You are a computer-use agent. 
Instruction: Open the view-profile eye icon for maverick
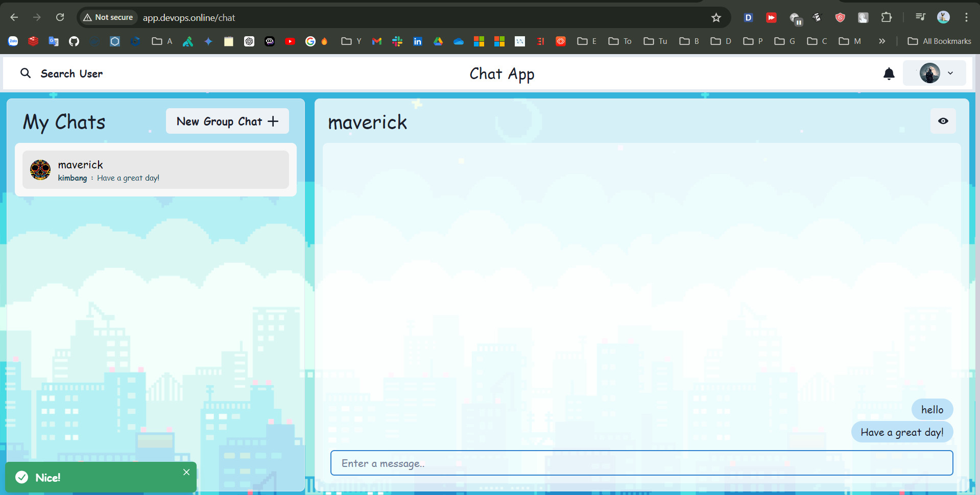pos(943,121)
